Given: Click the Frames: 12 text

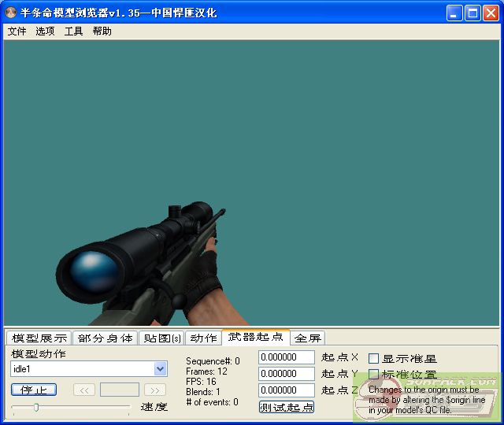Looking at the screenshot, I should pyautogui.click(x=206, y=371).
